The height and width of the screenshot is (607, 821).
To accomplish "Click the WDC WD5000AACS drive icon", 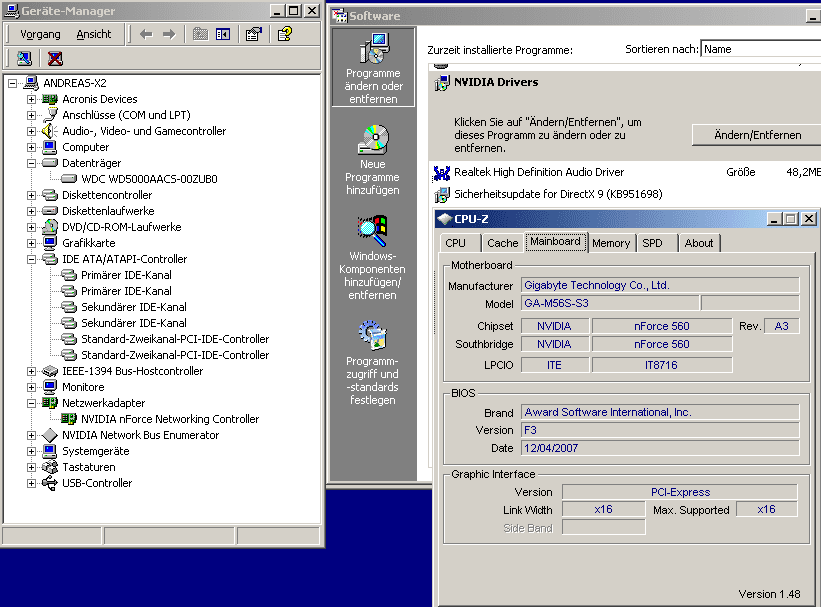I will click(x=69, y=179).
